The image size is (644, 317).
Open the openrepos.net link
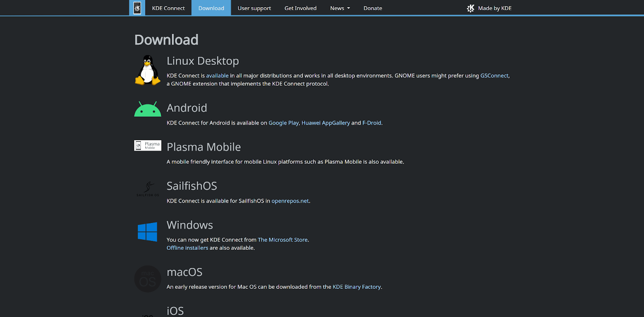pyautogui.click(x=290, y=201)
